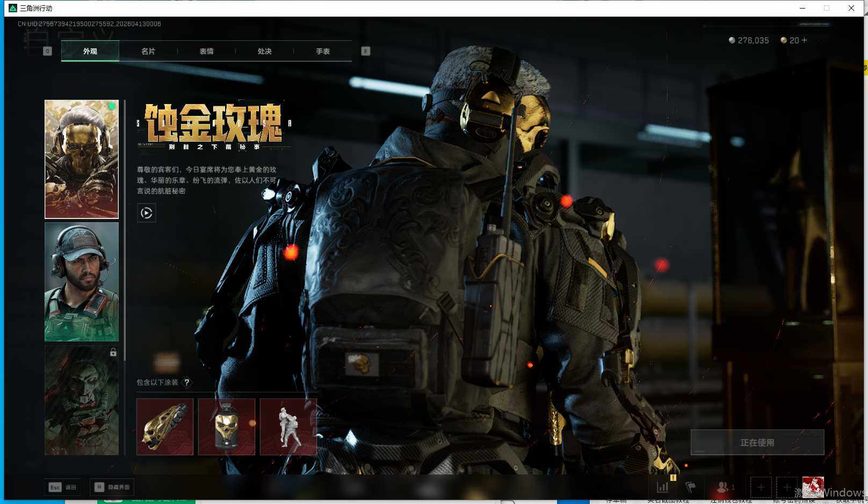868x504 pixels.
Task: Click the plus slot beside the avatar
Action: (787, 487)
